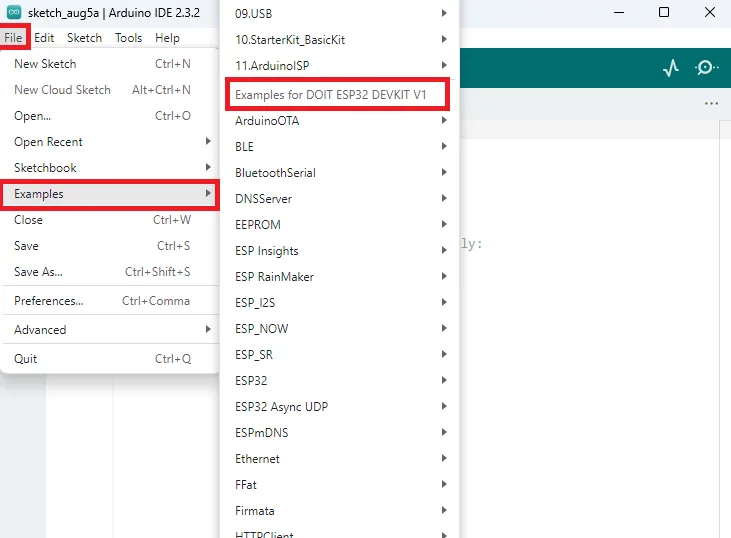Open the Serial Monitor icon

click(x=706, y=68)
